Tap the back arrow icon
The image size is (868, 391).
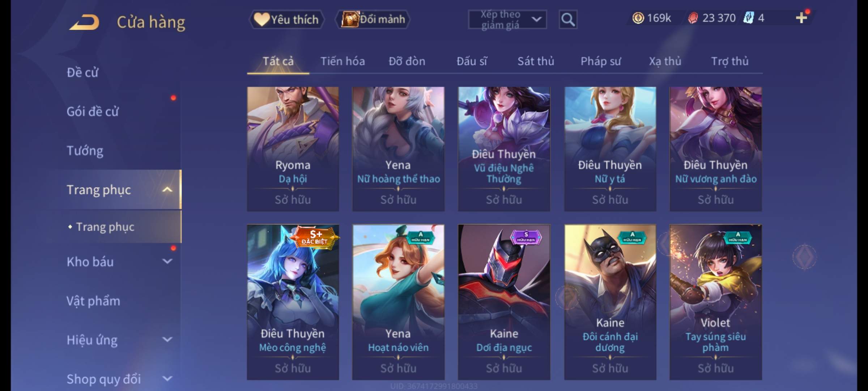coord(85,22)
